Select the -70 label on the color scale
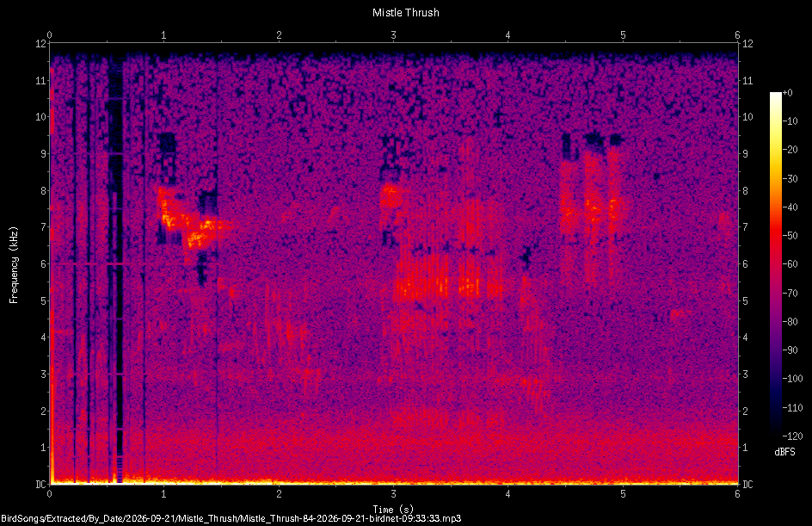 click(x=790, y=294)
